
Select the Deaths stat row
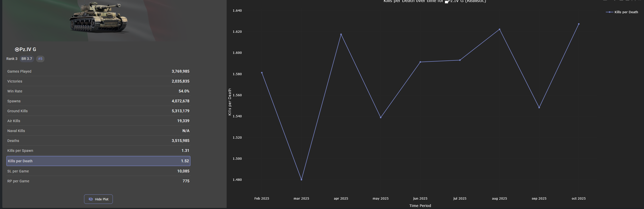point(98,141)
